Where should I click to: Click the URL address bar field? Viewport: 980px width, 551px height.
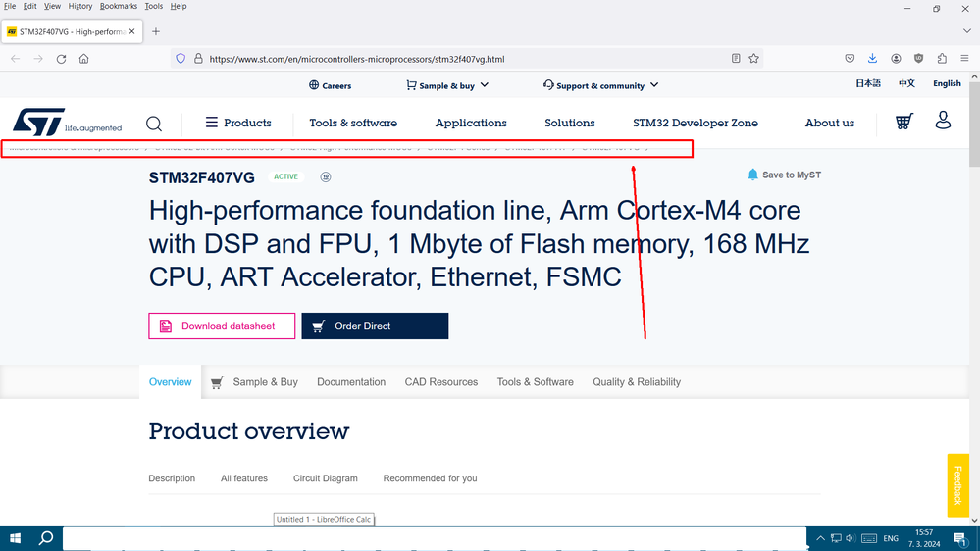(x=466, y=59)
